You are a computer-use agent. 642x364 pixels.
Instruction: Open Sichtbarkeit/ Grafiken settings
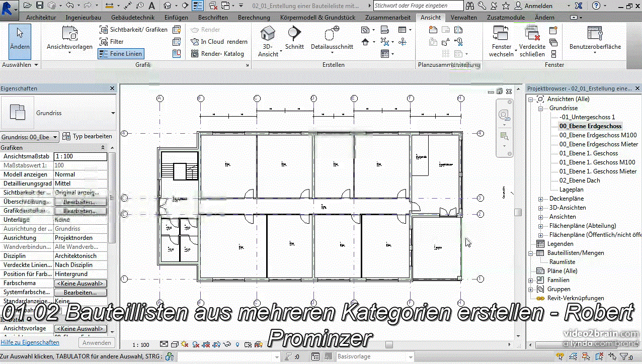[x=133, y=30]
